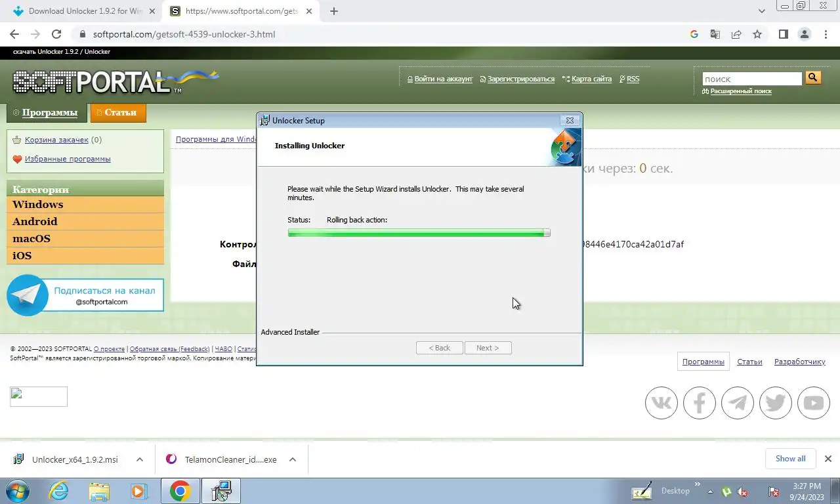Click the uTorrent tray icon
Image resolution: width=840 pixels, height=504 pixels.
point(726,492)
